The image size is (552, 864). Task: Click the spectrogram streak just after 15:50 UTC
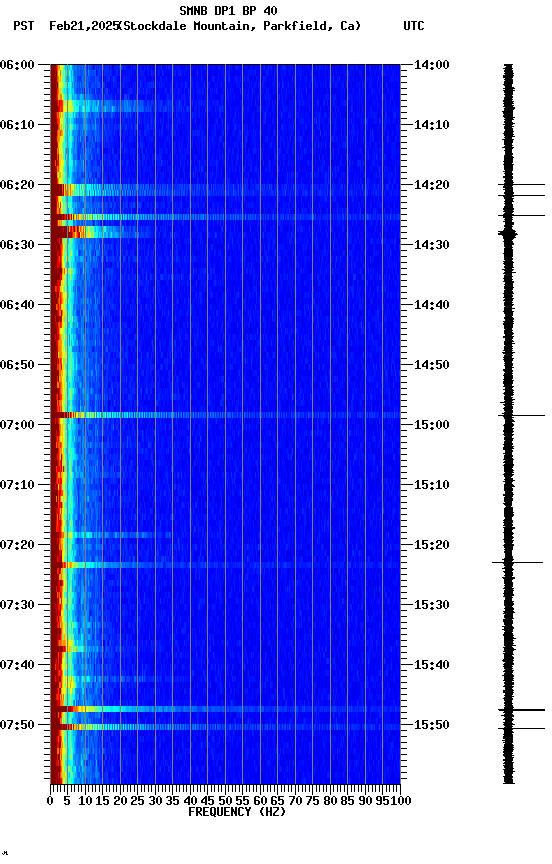point(225,727)
